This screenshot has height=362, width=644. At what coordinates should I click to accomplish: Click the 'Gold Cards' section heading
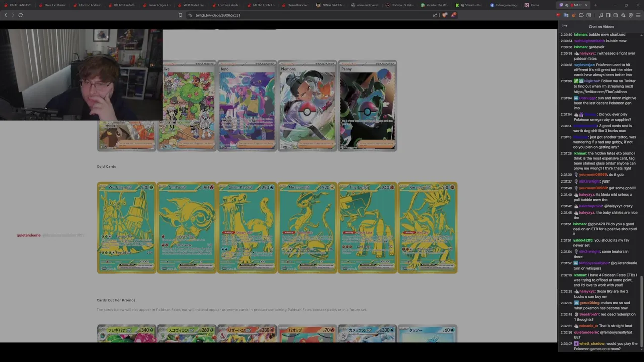point(106,166)
